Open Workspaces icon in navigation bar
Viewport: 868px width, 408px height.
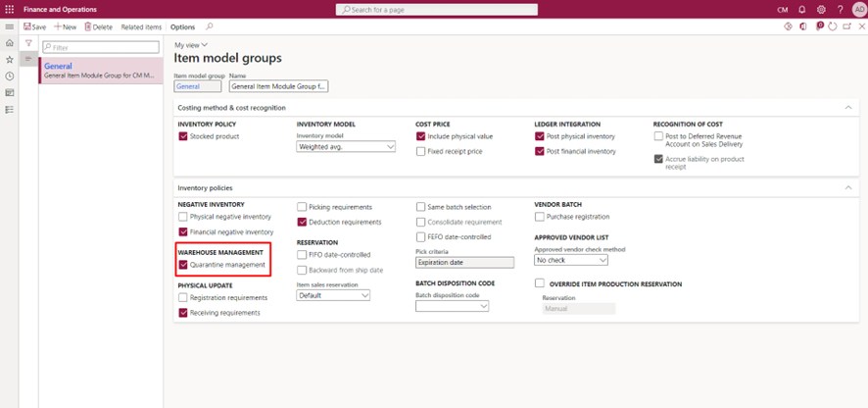[x=9, y=92]
